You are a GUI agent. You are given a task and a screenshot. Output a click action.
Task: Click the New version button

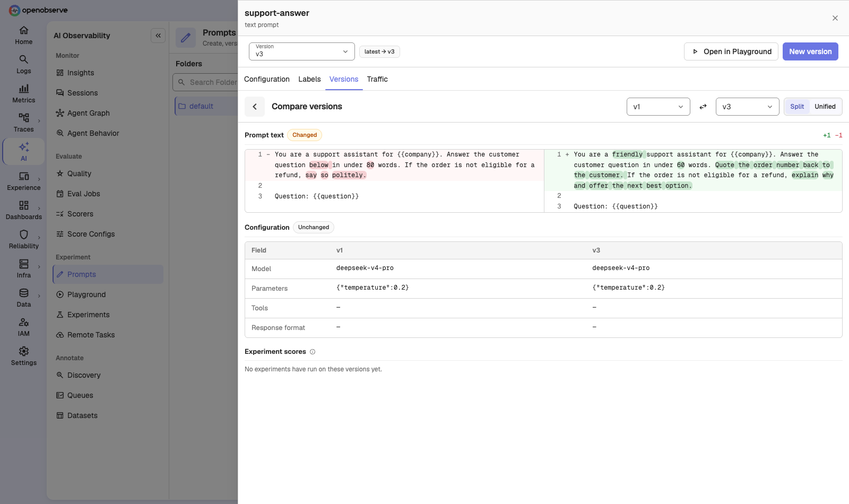tap(810, 51)
